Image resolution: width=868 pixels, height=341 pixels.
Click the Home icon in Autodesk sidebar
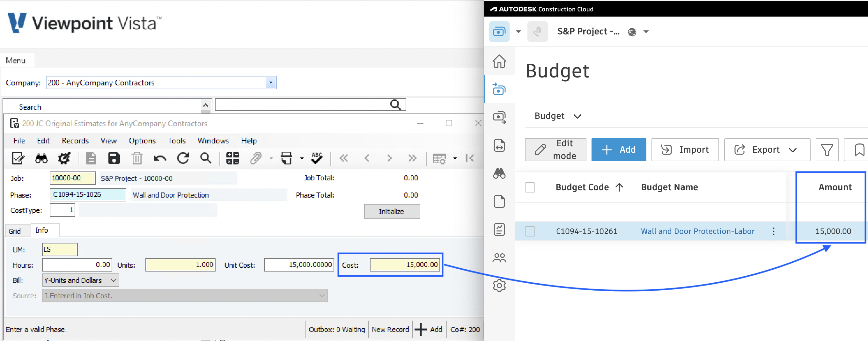pyautogui.click(x=499, y=61)
